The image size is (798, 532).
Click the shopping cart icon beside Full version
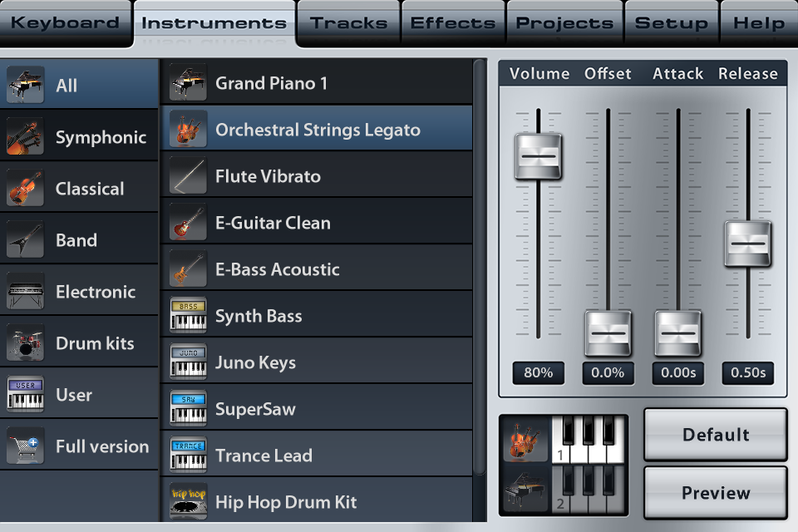tap(25, 446)
